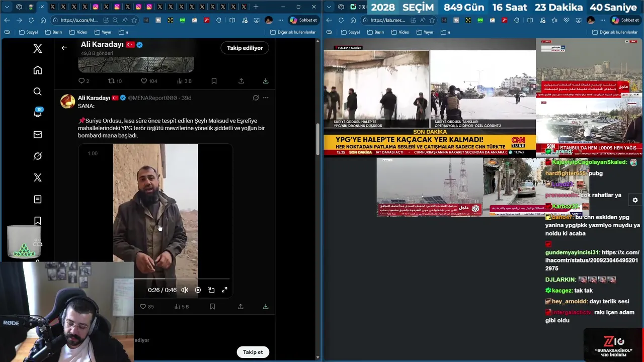Open Grok icon in X sidebar
Screen dimensions: 644x362
coord(38,156)
